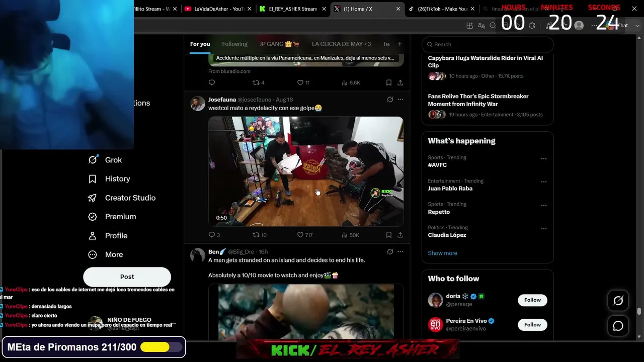This screenshot has height=362, width=644.
Task: Close the EL_REY_ASHER Stream tab
Action: 324,9
